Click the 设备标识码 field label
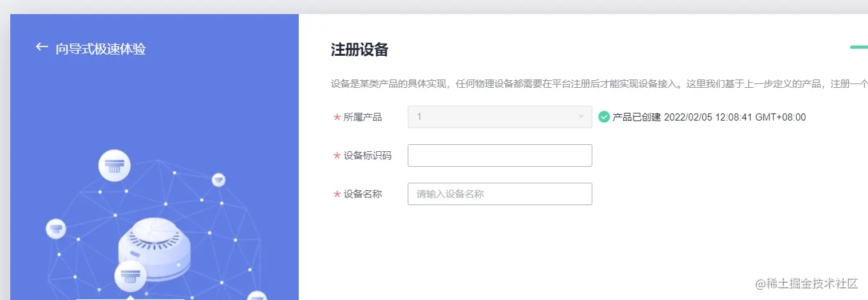Viewport: 868px width, 300px height. [x=367, y=156]
